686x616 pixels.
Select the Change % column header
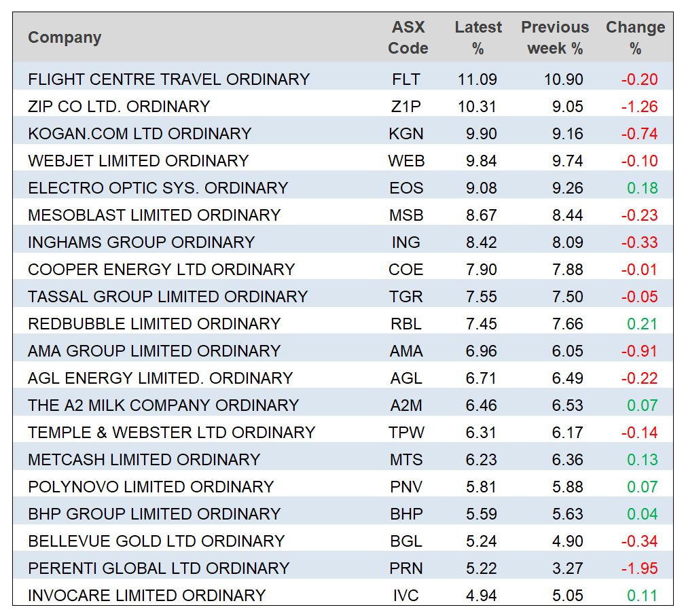[x=635, y=37]
